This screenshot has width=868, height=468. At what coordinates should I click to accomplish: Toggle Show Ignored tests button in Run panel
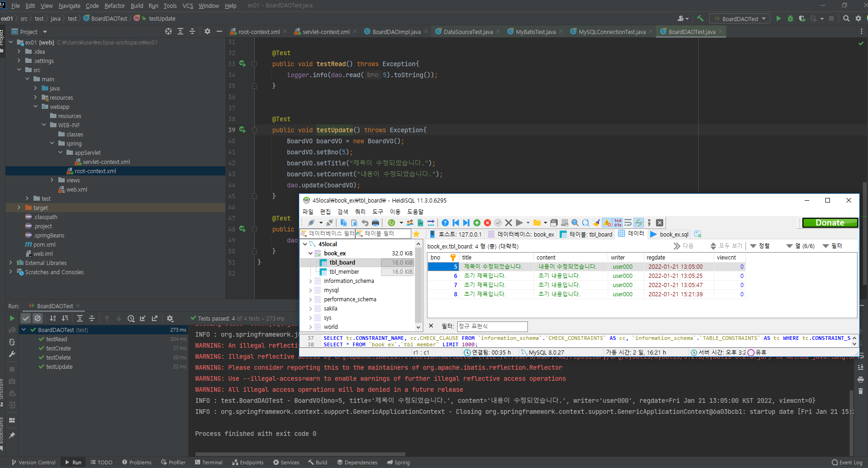[38, 318]
